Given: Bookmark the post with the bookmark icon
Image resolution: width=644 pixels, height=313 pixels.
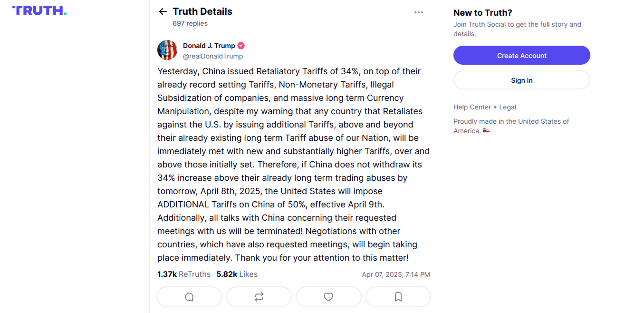Looking at the screenshot, I should pyautogui.click(x=398, y=297).
